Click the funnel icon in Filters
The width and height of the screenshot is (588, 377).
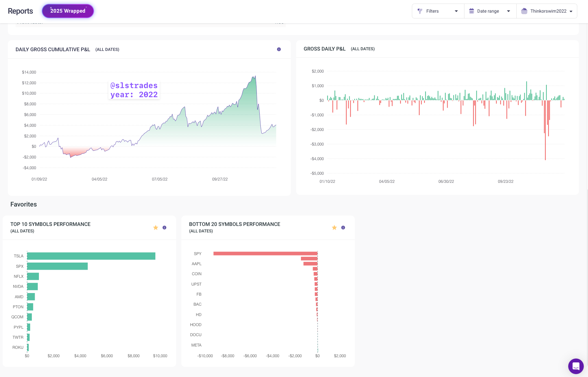420,11
